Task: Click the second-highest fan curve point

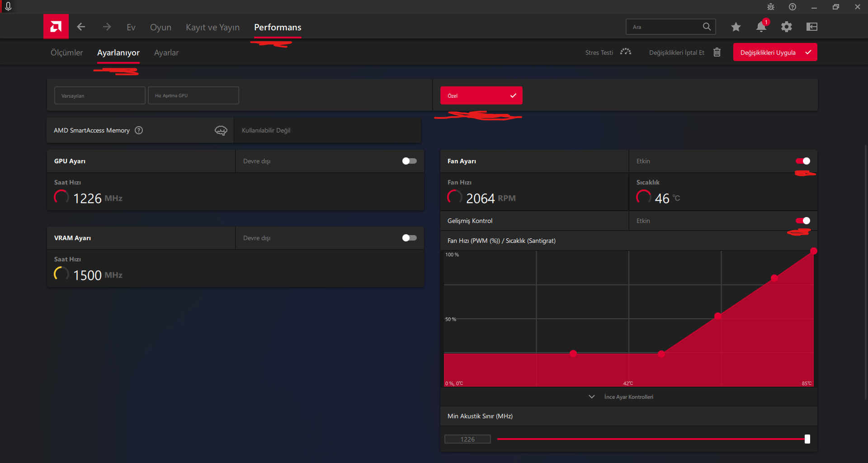Action: click(x=774, y=278)
